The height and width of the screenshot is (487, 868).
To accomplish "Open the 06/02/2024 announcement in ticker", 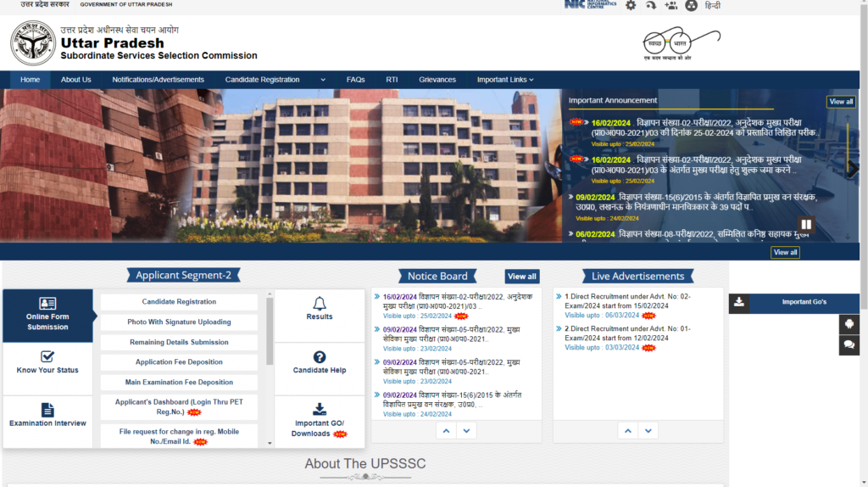I will click(x=692, y=234).
